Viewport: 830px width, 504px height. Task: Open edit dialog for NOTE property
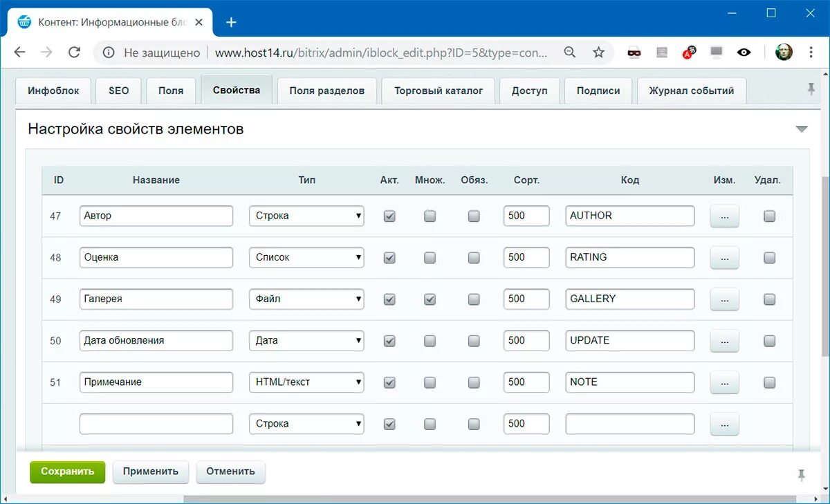point(724,382)
